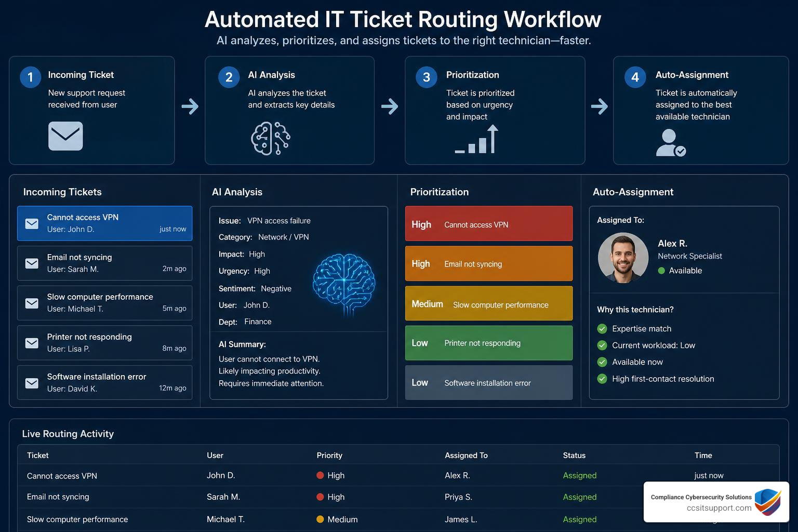Screen dimensions: 798x532
Task: Click red High priority Cannot access VPN bar
Action: pos(489,223)
